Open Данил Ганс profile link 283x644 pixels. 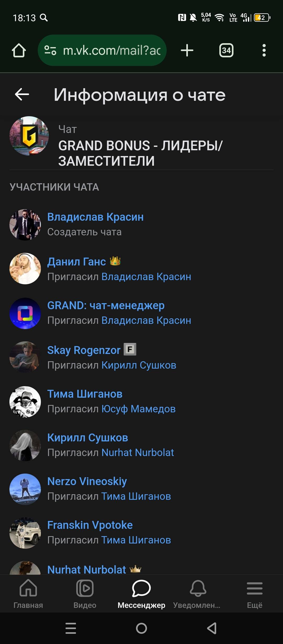coord(77,262)
